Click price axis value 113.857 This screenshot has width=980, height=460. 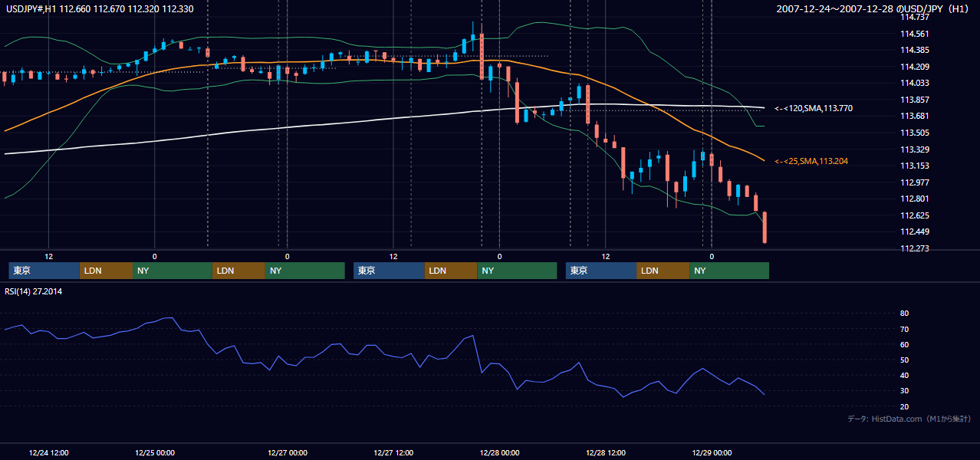[915, 100]
